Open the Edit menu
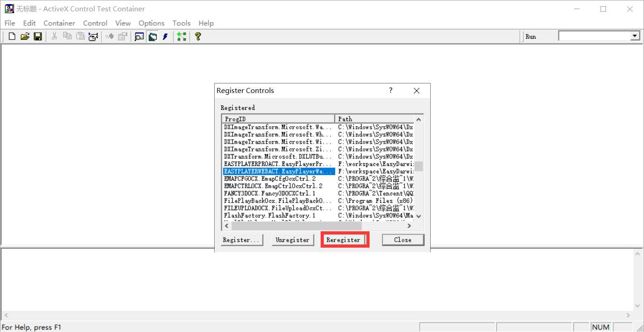This screenshot has height=332, width=644. [x=29, y=23]
